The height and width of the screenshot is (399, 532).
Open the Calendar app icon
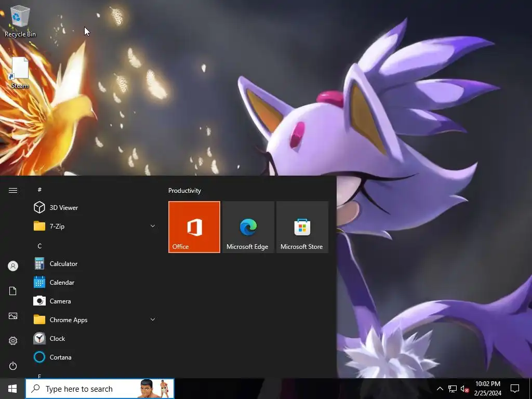point(39,282)
